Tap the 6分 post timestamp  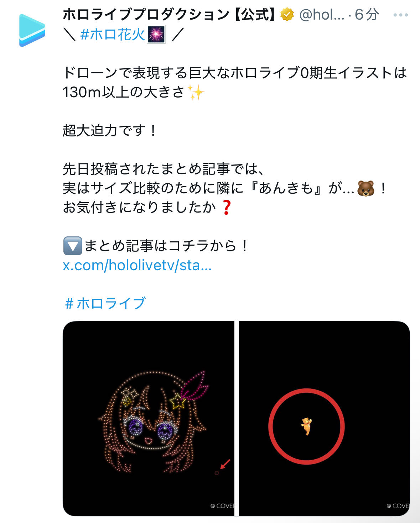[x=367, y=15]
